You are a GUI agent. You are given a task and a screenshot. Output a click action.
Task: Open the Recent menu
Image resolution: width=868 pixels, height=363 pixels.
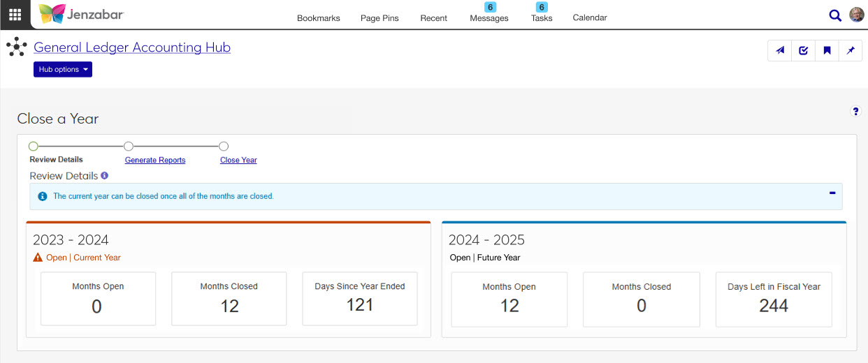[x=433, y=18]
